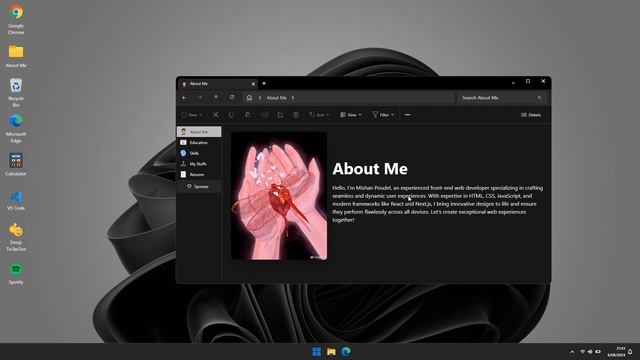Viewport: 640px width, 360px height.
Task: Click the up arrow in explorer navigation
Action: pyautogui.click(x=216, y=97)
